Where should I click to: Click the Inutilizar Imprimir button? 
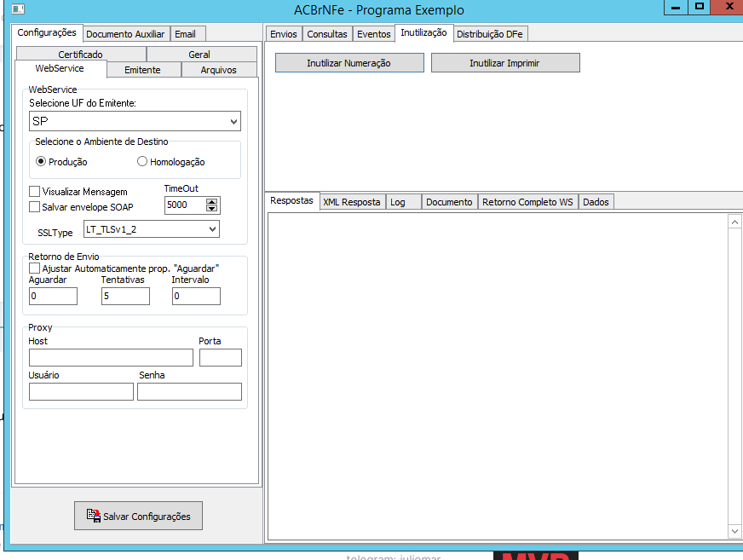tap(505, 62)
